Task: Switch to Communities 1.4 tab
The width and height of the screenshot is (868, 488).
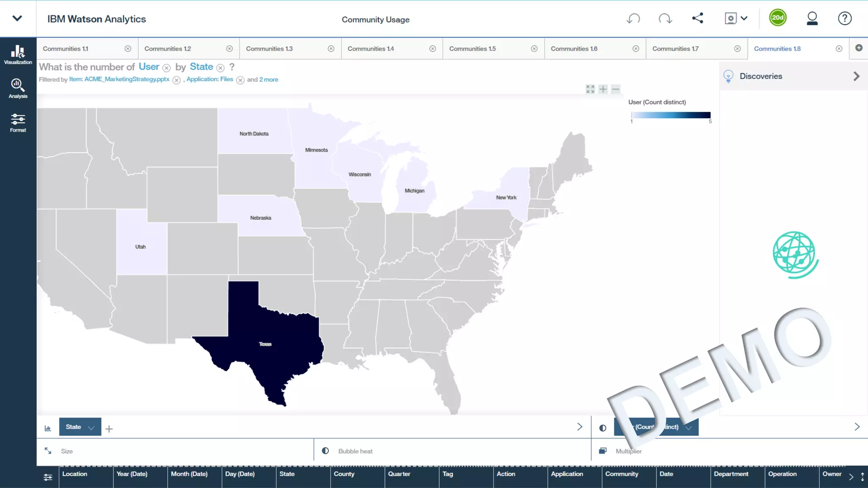Action: point(370,49)
